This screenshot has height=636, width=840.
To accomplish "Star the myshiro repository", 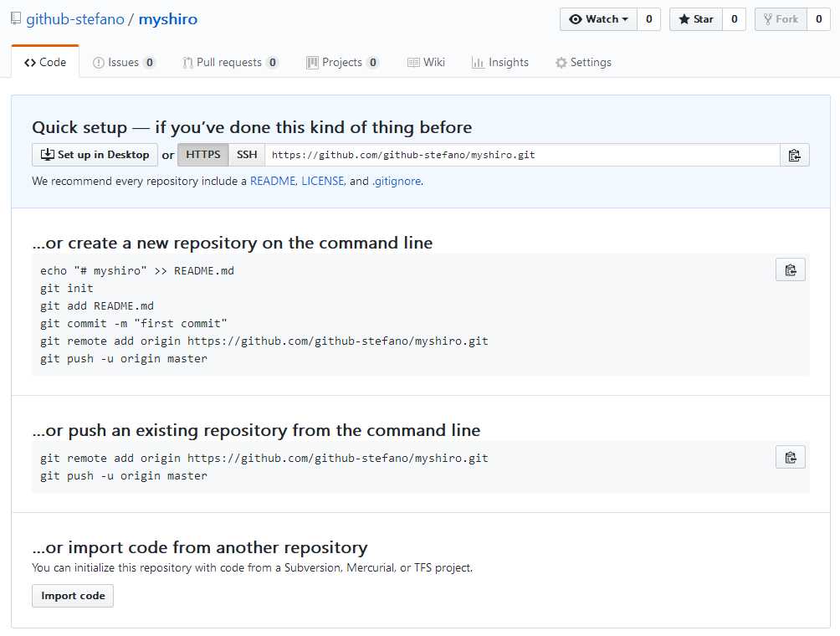I will (696, 19).
